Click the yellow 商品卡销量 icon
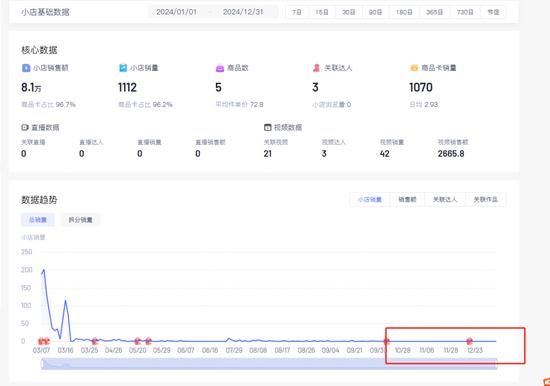550x386 pixels. (414, 68)
